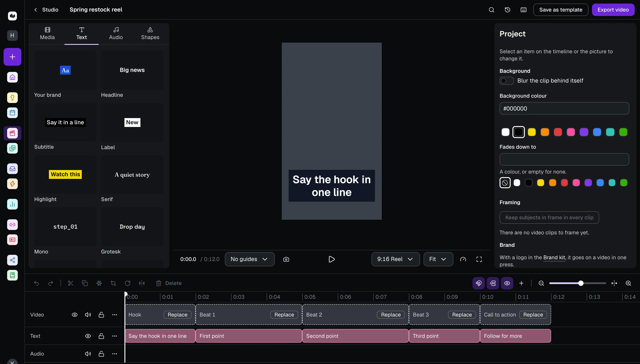Open version history clock icon
This screenshot has width=640, height=364.
507,10
